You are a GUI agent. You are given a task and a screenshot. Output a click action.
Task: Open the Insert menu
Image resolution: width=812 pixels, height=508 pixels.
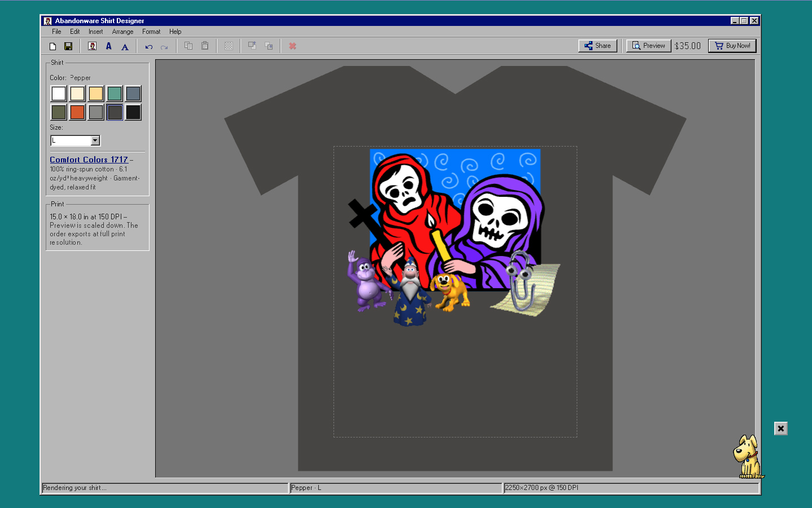click(95, 32)
